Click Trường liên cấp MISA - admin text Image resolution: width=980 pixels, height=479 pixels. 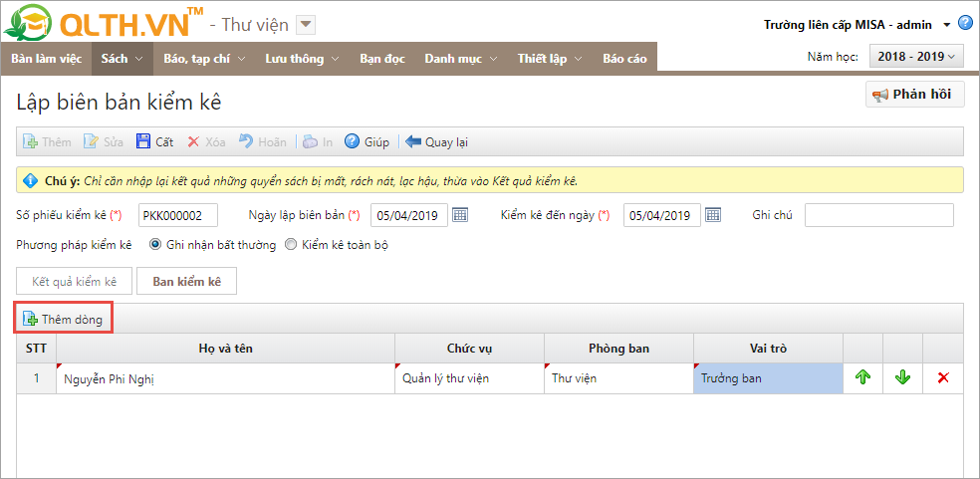point(849,25)
